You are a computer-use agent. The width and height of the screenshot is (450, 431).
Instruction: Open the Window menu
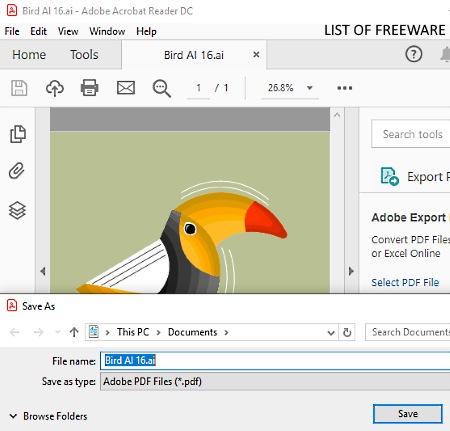click(107, 31)
